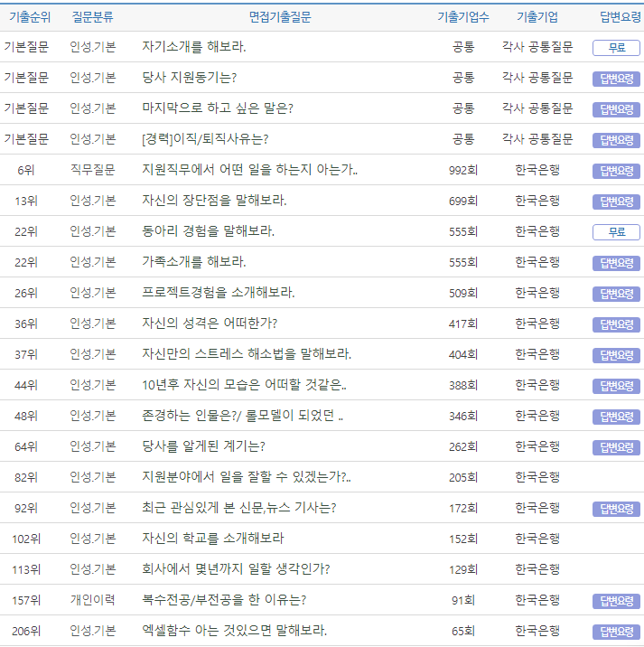Click the 무료 button for 자기소개를 해보라
The height and width of the screenshot is (647, 644).
(616, 48)
